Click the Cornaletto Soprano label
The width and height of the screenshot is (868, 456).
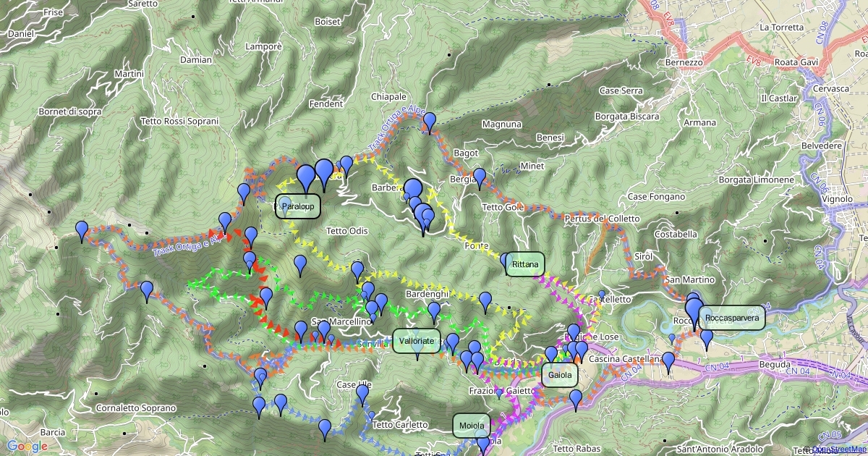click(136, 408)
